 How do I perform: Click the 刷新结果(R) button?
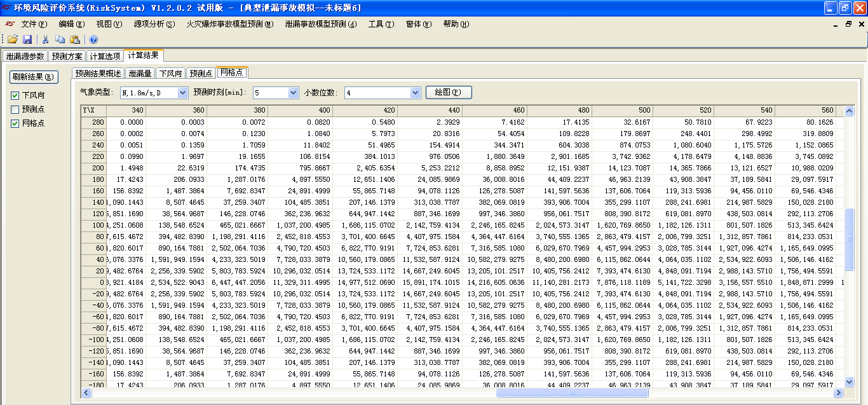point(34,78)
